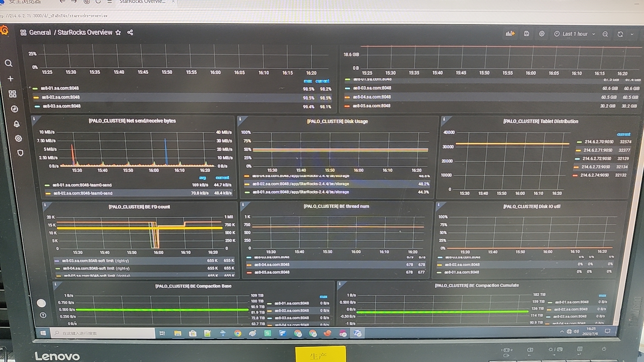Image resolution: width=644 pixels, height=362 pixels.
Task: Click the sidebar Create plus icon
Action: tap(10, 78)
